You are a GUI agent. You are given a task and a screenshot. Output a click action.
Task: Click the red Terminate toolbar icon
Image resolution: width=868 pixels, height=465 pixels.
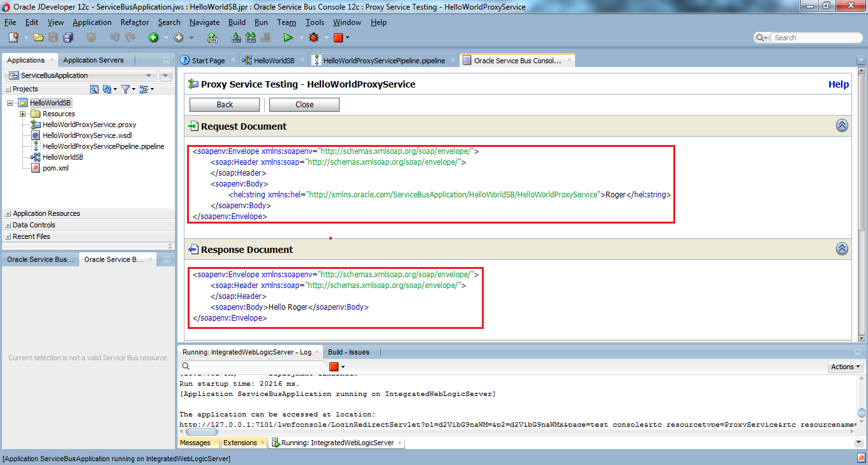[x=338, y=38]
